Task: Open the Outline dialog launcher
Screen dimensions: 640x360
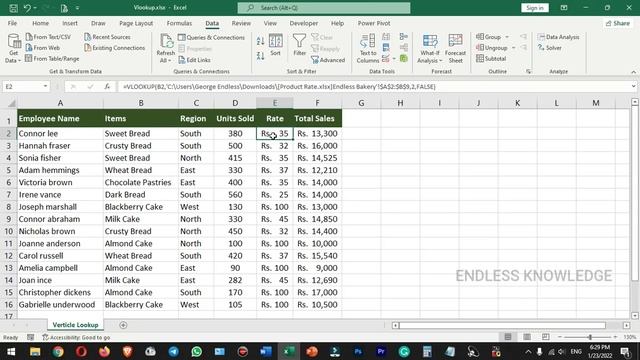Action: click(529, 71)
